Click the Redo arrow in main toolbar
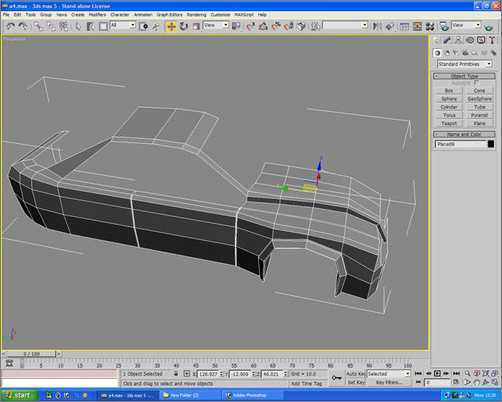Screen dimensions: 502x402 click(23, 26)
